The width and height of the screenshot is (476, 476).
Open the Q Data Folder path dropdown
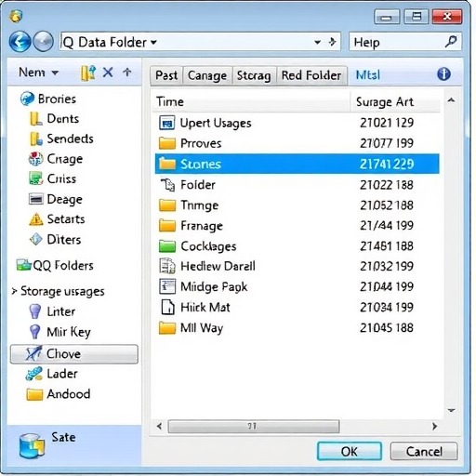[x=153, y=42]
